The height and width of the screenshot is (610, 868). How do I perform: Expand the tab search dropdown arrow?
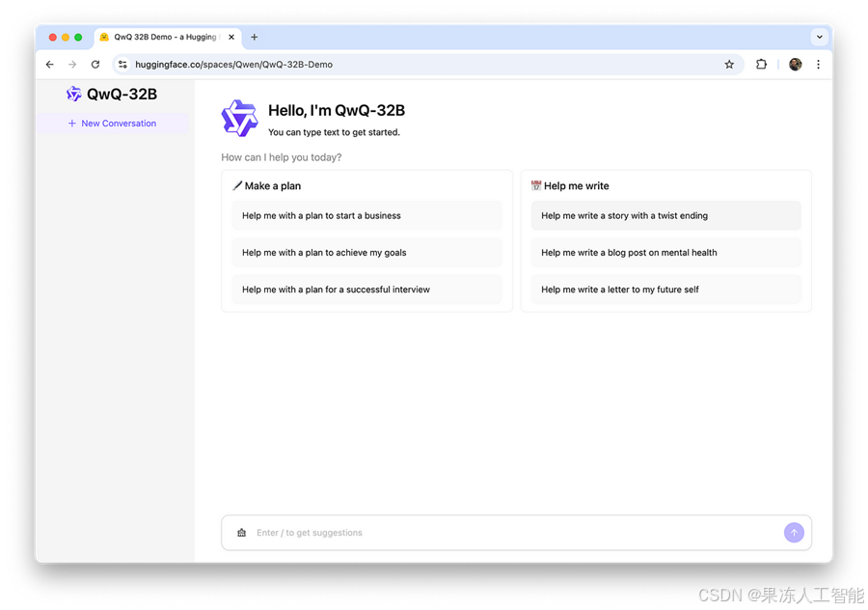click(x=819, y=37)
